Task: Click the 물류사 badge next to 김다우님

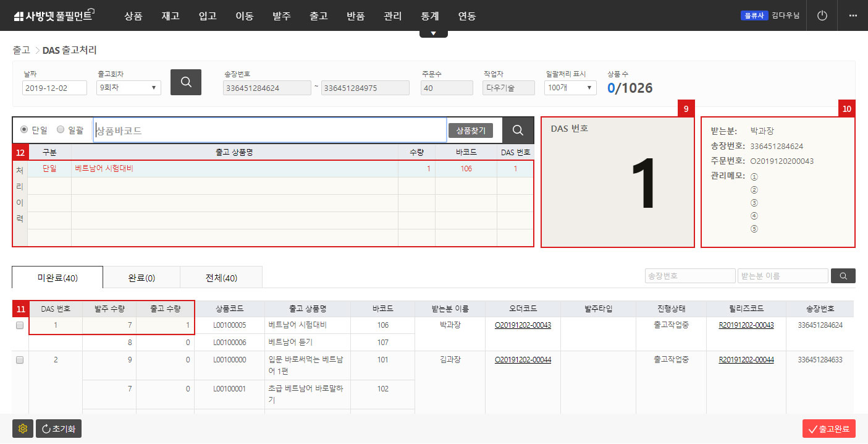Action: click(x=754, y=15)
